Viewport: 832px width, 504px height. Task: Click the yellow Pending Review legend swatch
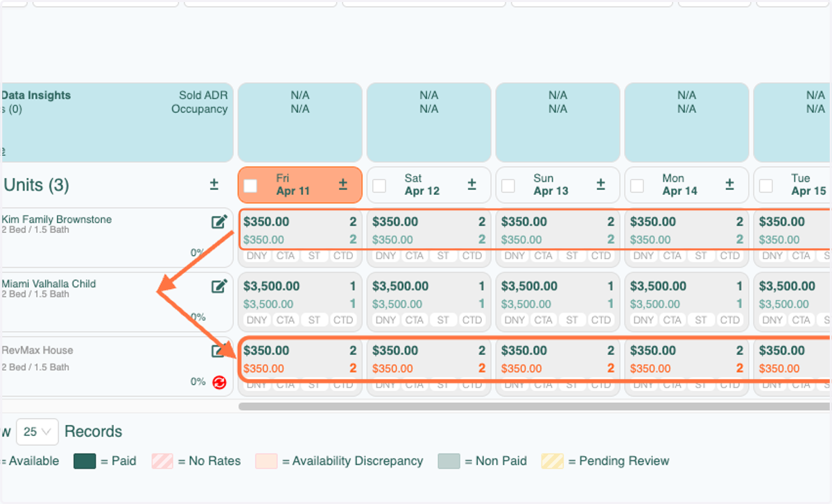tap(553, 461)
